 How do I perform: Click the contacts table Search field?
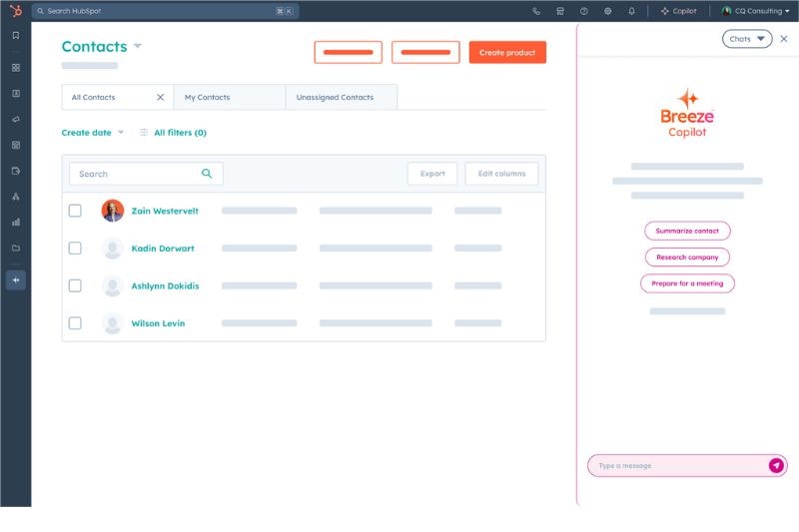(x=146, y=174)
